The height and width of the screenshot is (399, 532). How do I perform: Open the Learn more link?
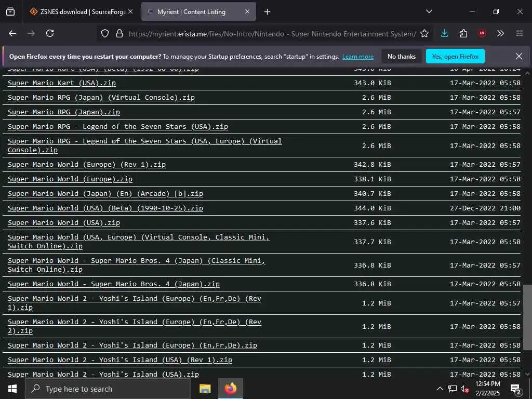357,57
